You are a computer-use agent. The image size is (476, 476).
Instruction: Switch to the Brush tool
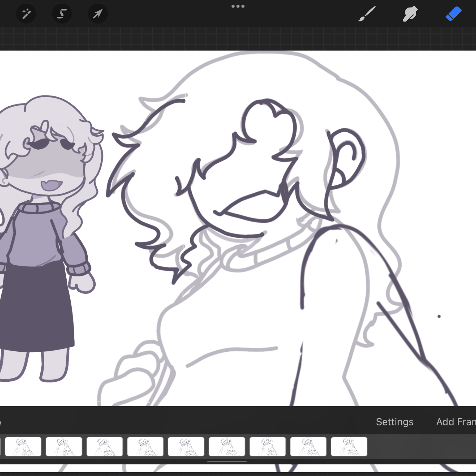point(367,14)
